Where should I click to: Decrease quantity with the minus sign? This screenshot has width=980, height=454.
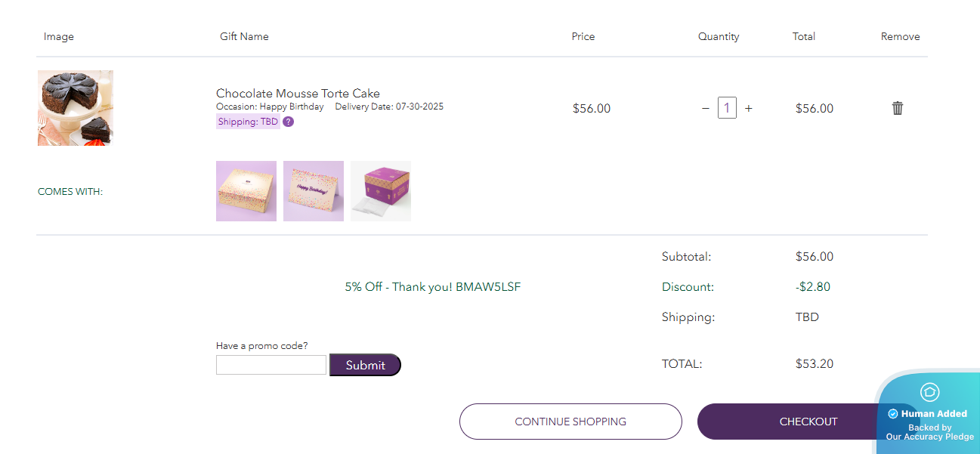pos(706,108)
